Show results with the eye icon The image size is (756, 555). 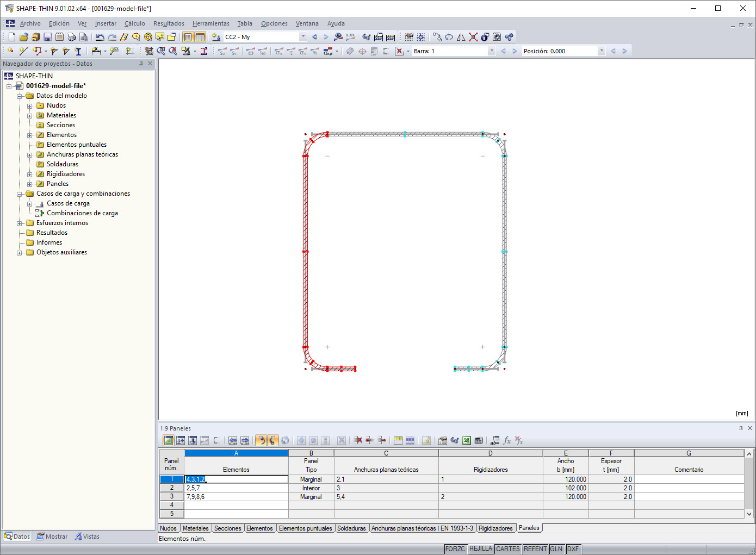[x=338, y=37]
